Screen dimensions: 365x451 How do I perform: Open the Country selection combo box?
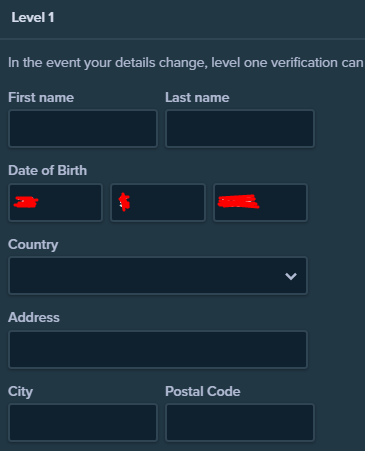coord(158,276)
